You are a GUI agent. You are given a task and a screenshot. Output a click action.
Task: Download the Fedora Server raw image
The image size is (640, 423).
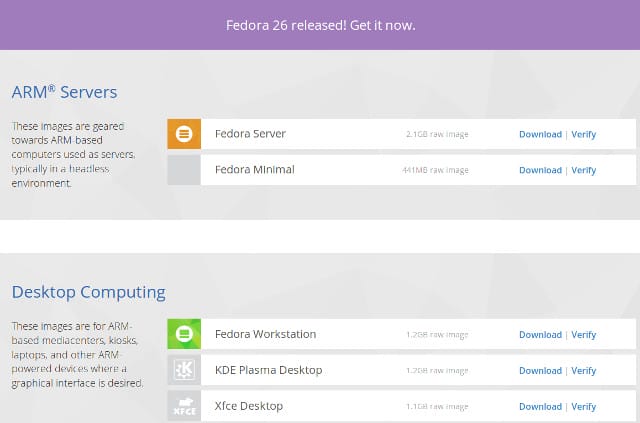tap(540, 134)
